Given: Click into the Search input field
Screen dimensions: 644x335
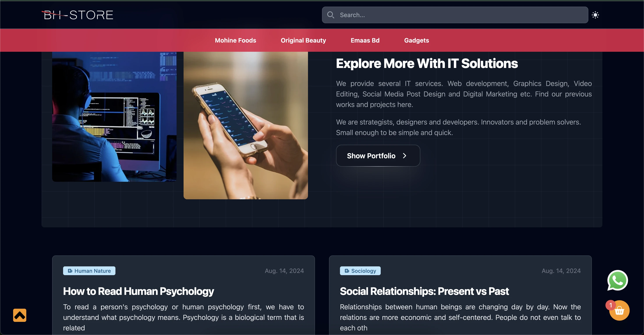Looking at the screenshot, I should (x=455, y=15).
